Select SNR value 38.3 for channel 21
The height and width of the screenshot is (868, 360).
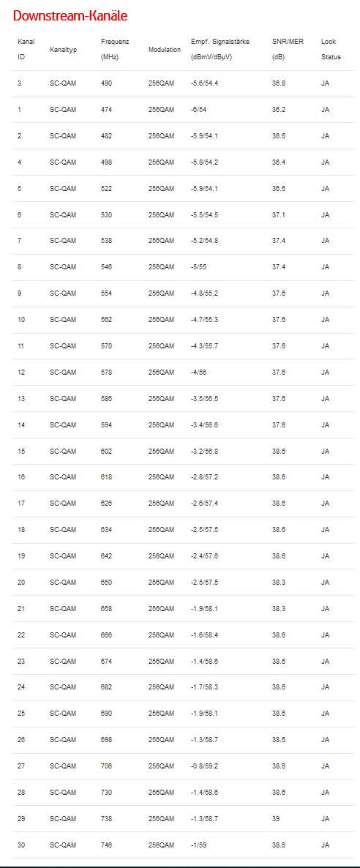tap(279, 608)
